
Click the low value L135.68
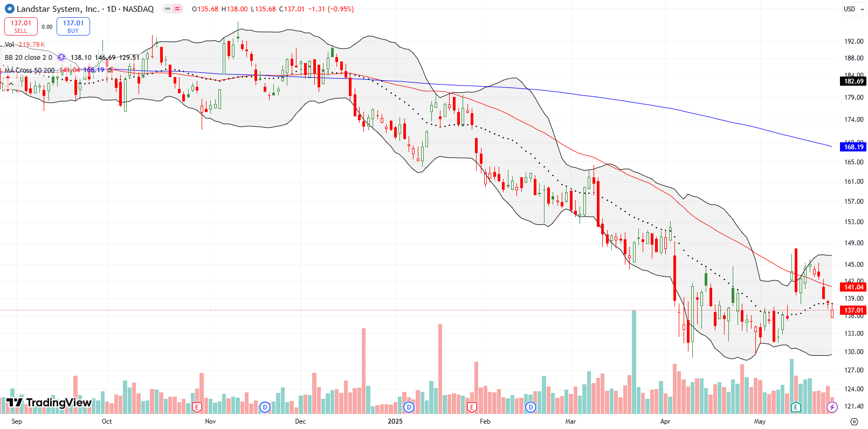click(x=263, y=9)
